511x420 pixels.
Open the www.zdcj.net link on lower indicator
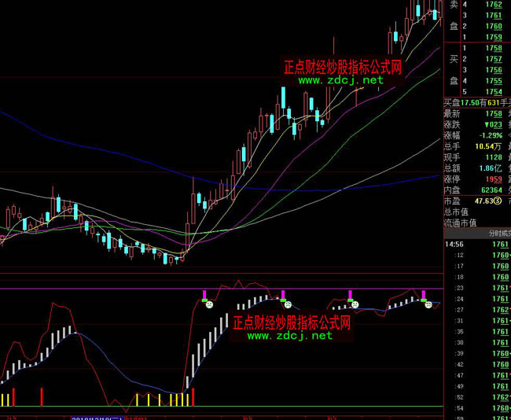(289, 336)
